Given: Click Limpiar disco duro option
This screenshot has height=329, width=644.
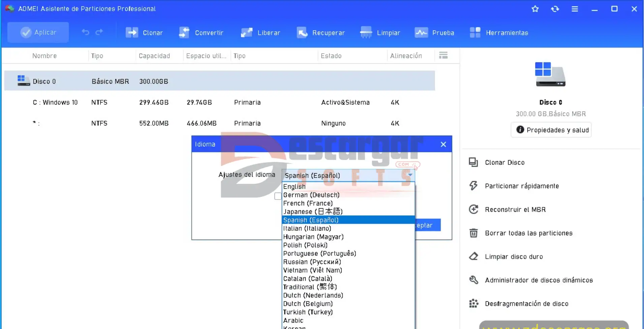Looking at the screenshot, I should tap(506, 257).
